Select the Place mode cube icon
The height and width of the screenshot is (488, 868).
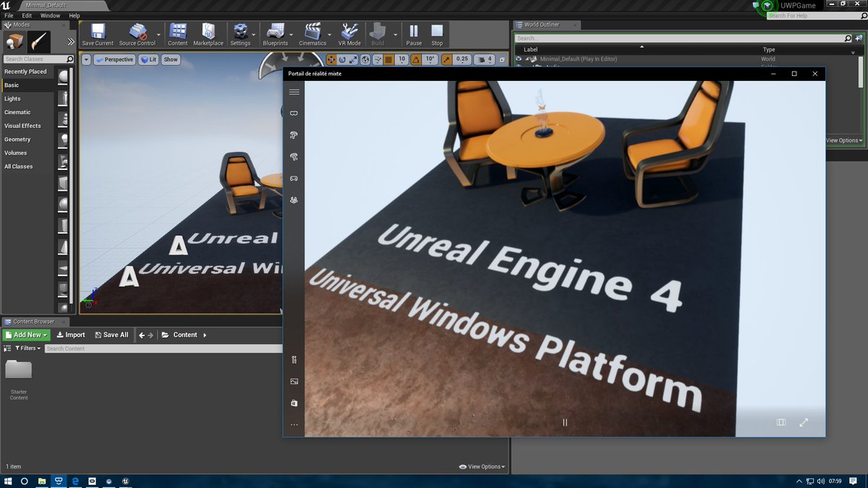(x=14, y=40)
